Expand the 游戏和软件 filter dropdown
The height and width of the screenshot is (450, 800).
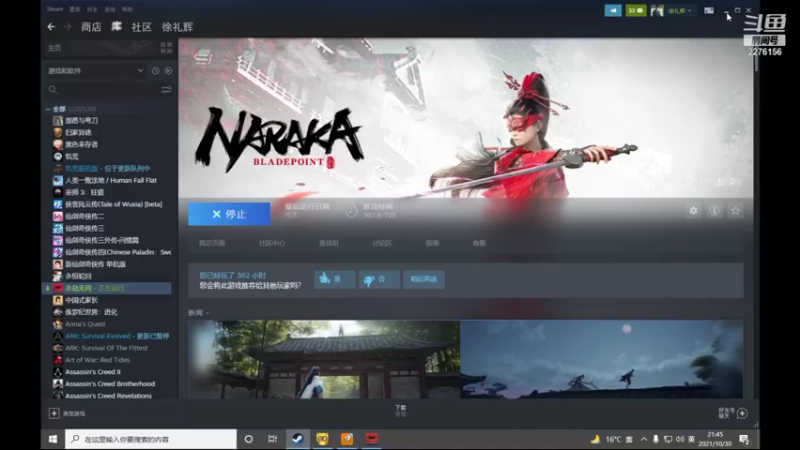tap(95, 71)
